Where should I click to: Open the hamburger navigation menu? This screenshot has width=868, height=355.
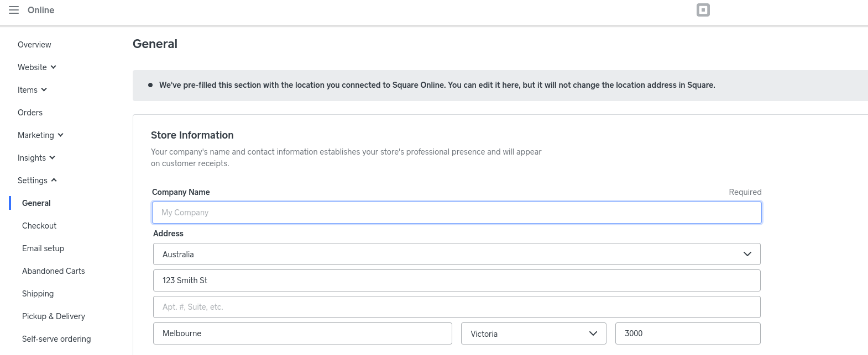click(x=14, y=10)
